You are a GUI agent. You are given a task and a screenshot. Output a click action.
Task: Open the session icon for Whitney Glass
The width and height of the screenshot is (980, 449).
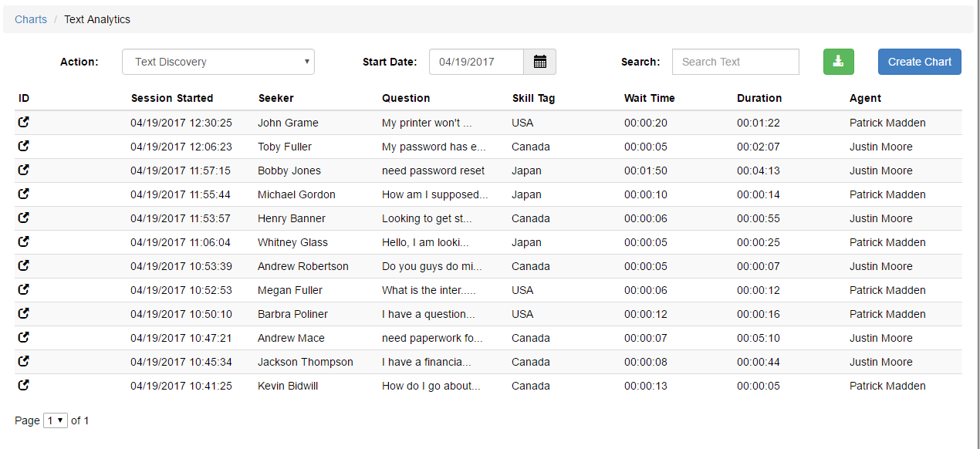coord(24,241)
